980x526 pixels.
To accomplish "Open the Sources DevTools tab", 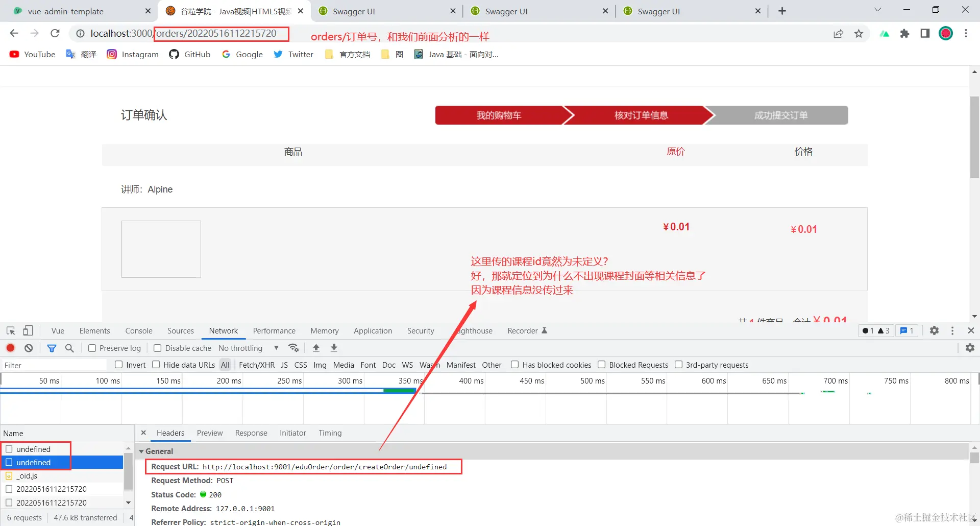I will [x=181, y=331].
